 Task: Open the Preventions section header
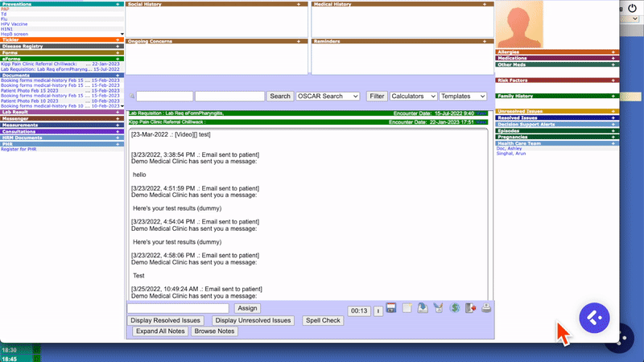point(17,4)
